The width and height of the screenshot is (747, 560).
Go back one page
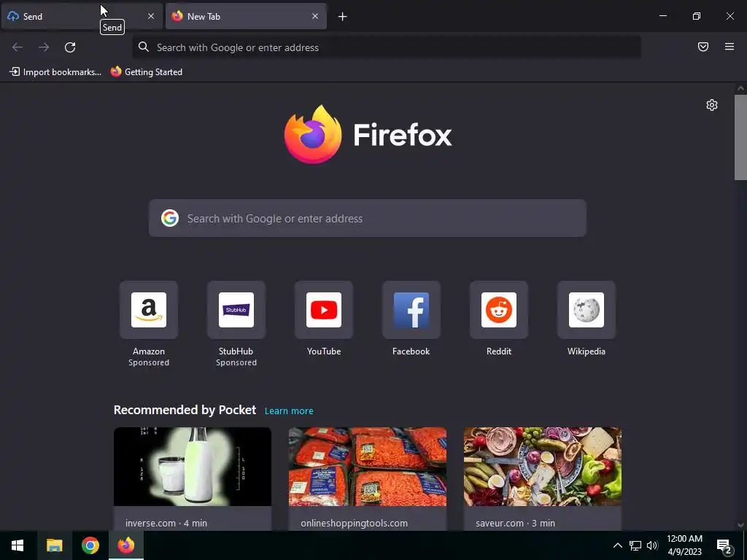click(18, 47)
